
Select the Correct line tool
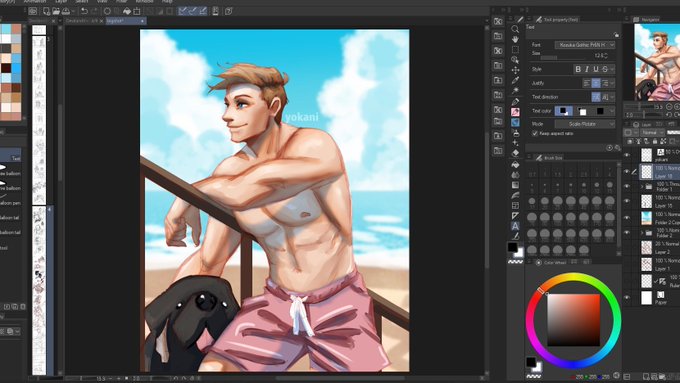coord(515,236)
